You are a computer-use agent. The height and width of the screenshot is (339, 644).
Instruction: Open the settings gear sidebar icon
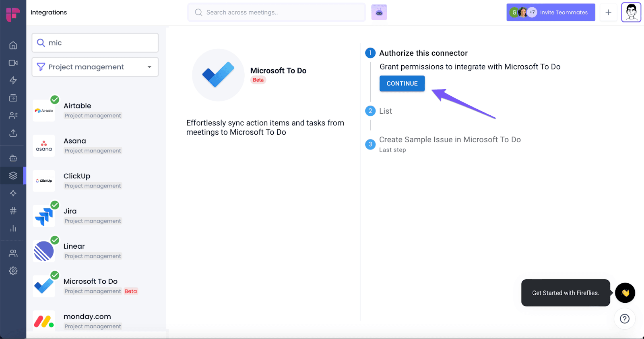coord(13,271)
